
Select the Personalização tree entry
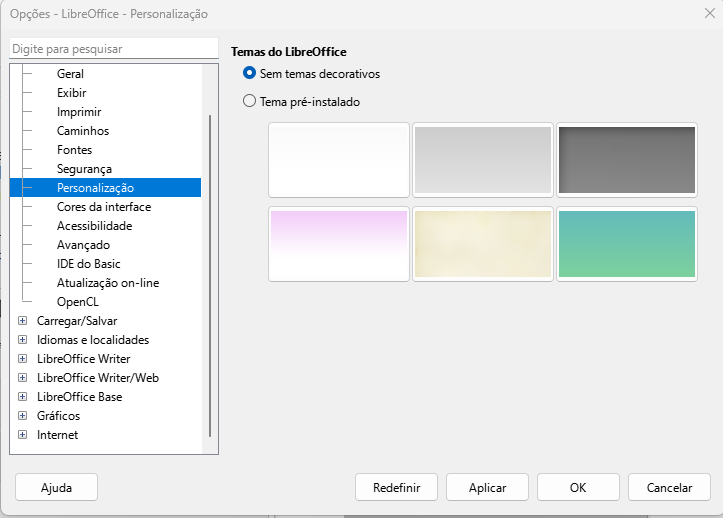(x=105, y=188)
